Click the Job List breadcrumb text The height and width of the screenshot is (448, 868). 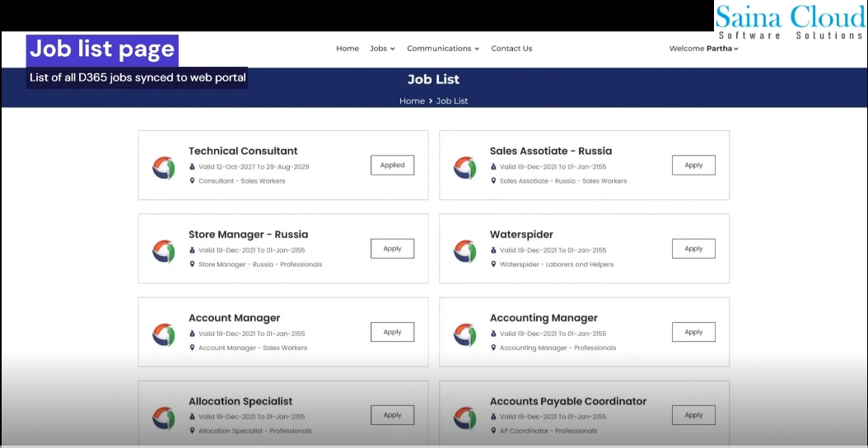(x=452, y=101)
